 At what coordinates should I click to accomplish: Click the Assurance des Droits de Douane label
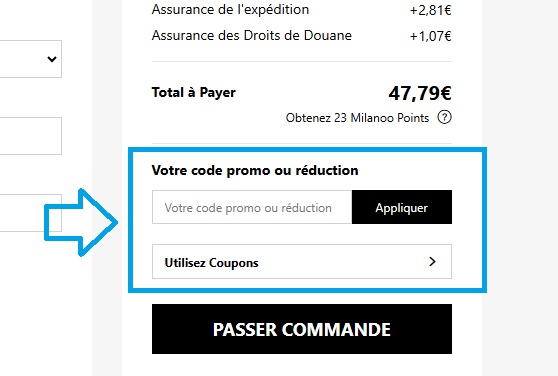pos(252,36)
